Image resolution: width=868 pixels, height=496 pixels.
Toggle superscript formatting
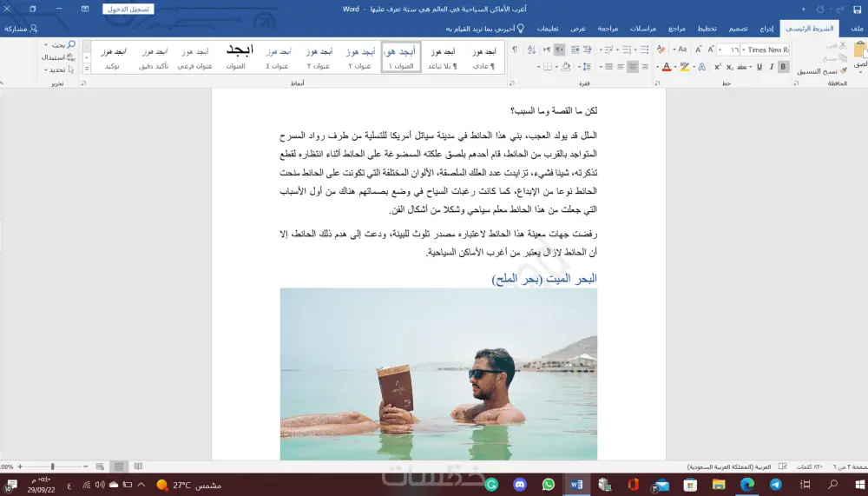tap(717, 67)
